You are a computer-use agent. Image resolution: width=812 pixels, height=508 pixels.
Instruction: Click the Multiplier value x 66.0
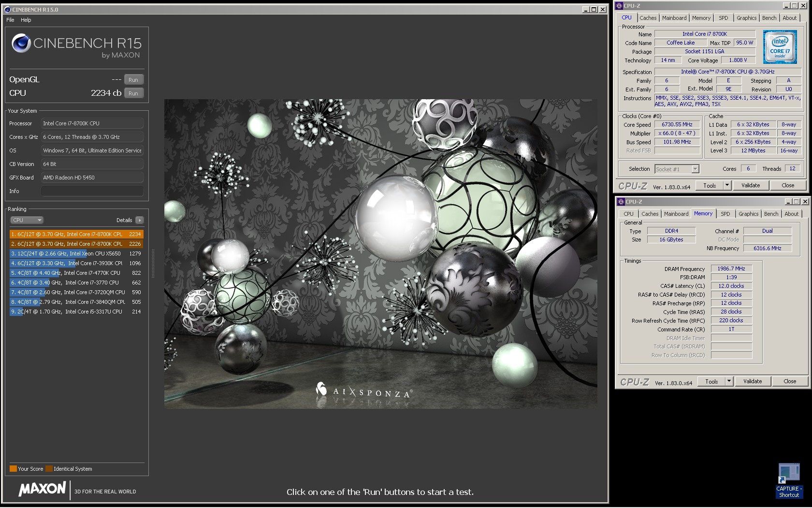point(677,133)
